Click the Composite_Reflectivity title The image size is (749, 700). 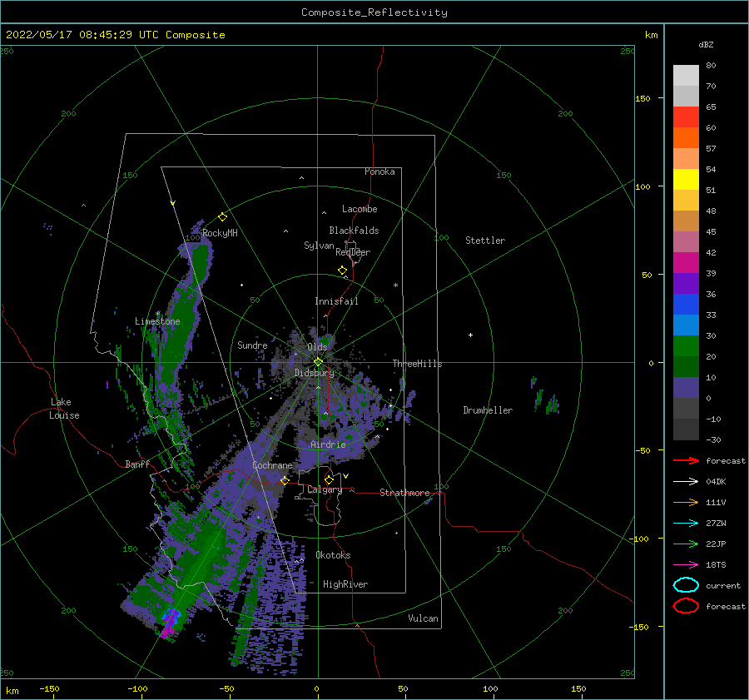point(374,12)
